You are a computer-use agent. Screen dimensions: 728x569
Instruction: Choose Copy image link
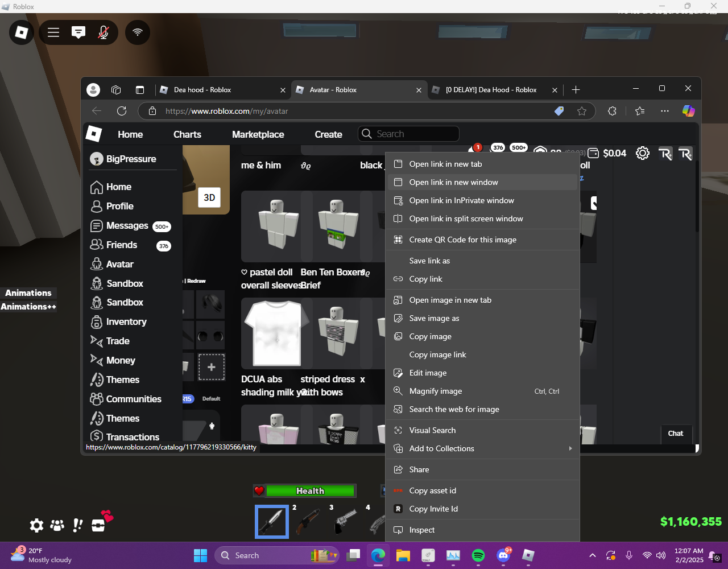(482, 354)
